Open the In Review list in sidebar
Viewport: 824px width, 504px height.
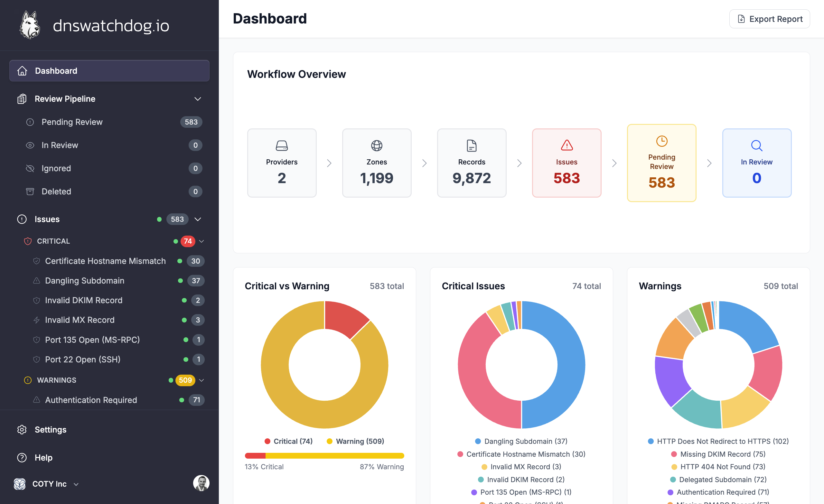pyautogui.click(x=114, y=145)
